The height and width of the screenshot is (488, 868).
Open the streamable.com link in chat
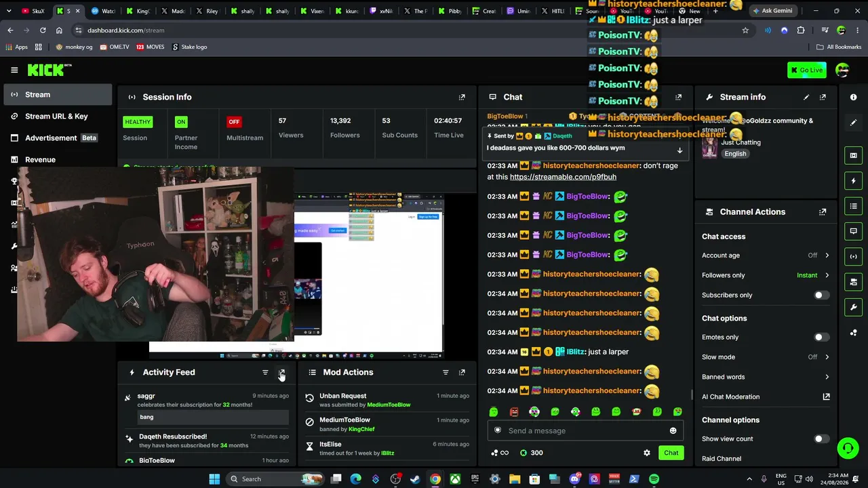pos(563,177)
